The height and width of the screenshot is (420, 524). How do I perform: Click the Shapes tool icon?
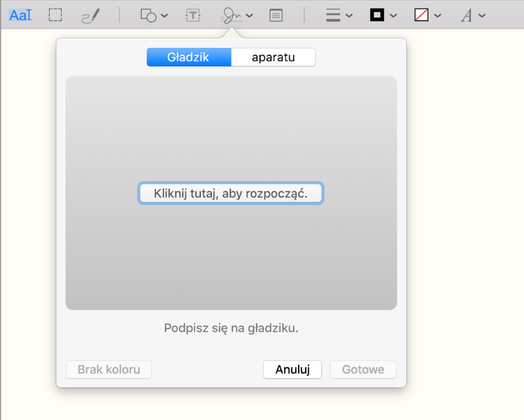pyautogui.click(x=148, y=15)
